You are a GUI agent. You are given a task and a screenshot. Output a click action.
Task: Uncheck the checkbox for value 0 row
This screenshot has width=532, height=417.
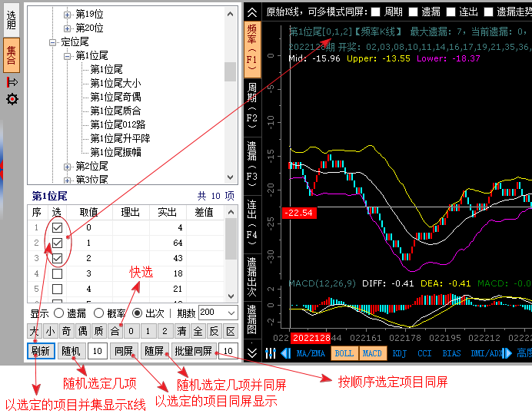coord(57,228)
